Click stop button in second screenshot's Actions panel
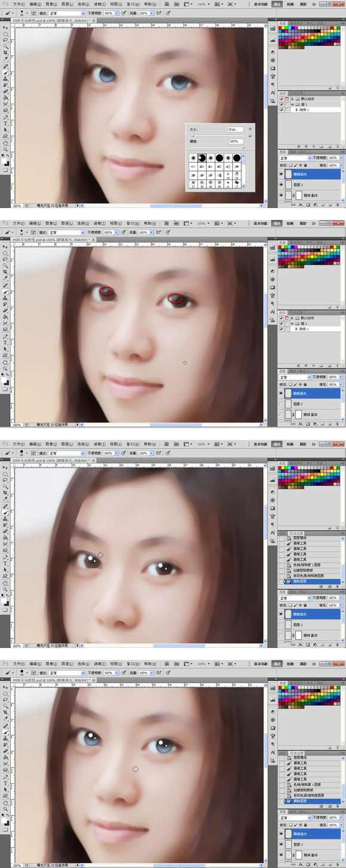The height and width of the screenshot is (868, 346). pyautogui.click(x=298, y=365)
